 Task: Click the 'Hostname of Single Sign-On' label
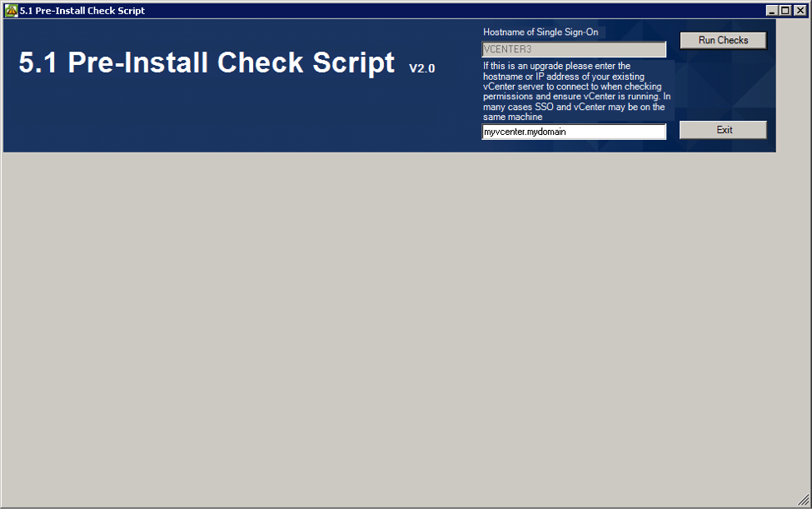tap(541, 32)
